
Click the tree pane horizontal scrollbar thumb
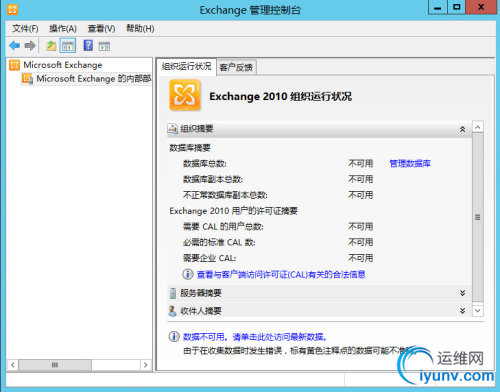tap(55, 365)
